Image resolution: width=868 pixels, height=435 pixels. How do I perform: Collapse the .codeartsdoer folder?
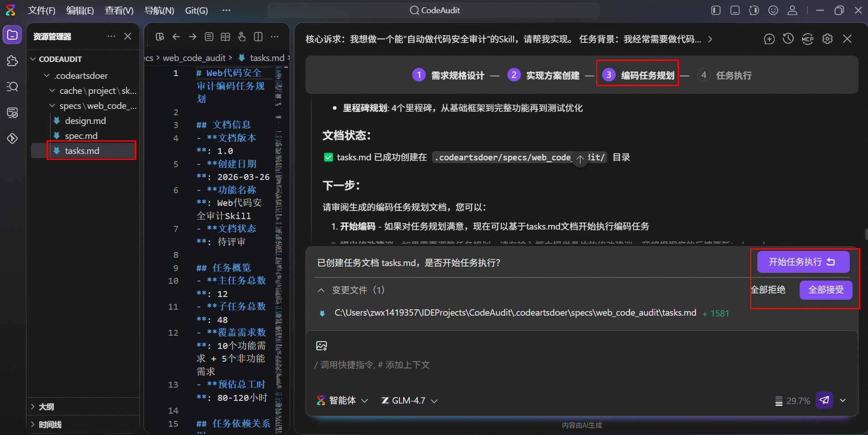point(46,76)
